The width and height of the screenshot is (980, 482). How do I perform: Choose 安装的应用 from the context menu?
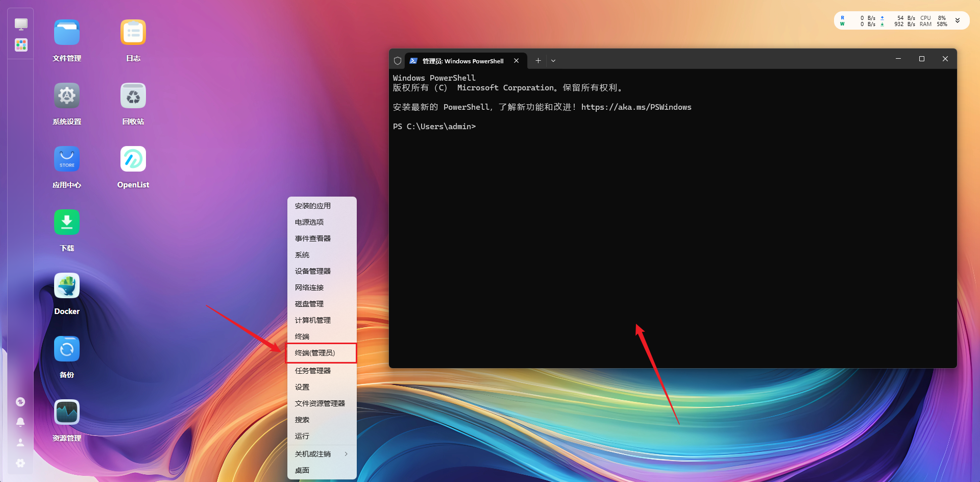point(322,206)
